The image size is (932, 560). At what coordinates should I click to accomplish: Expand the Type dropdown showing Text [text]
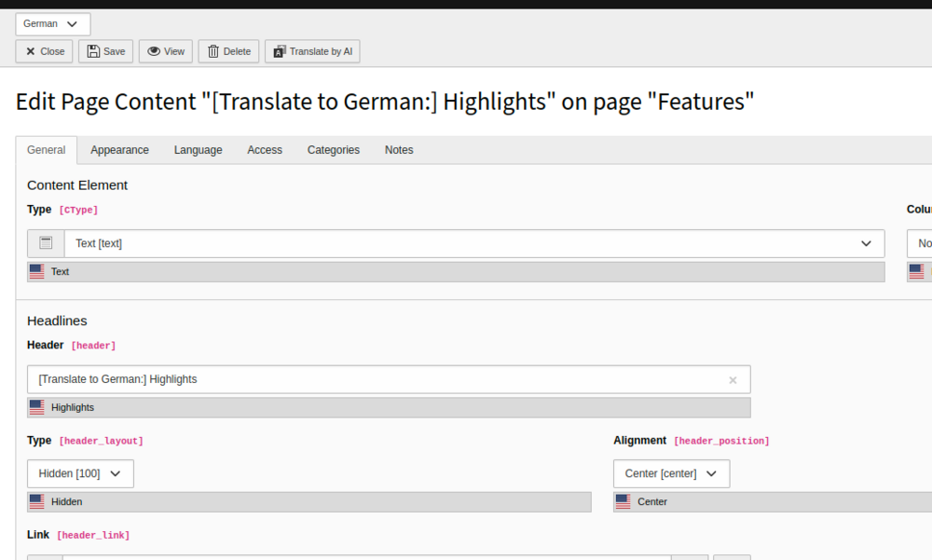click(x=473, y=243)
